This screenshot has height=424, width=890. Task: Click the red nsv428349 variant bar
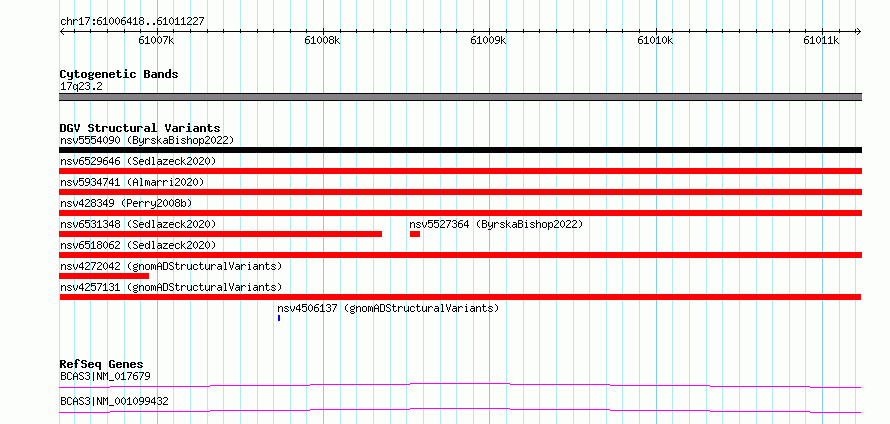click(460, 213)
